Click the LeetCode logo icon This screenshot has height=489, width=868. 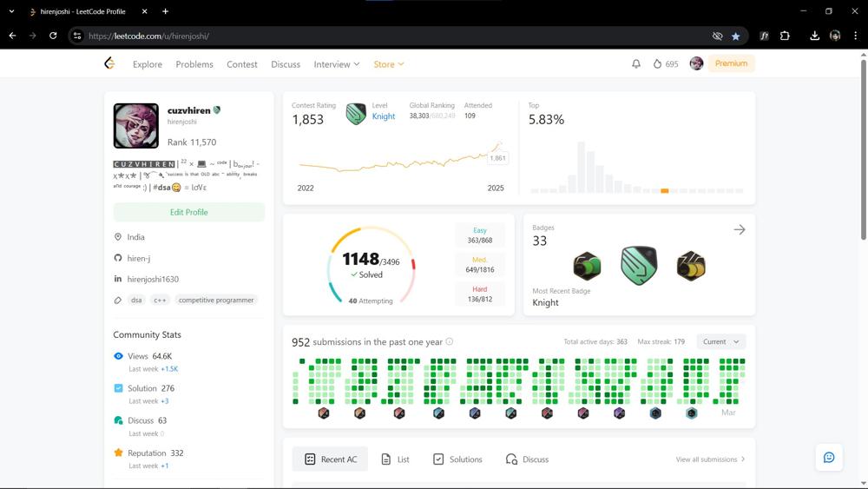tap(109, 63)
